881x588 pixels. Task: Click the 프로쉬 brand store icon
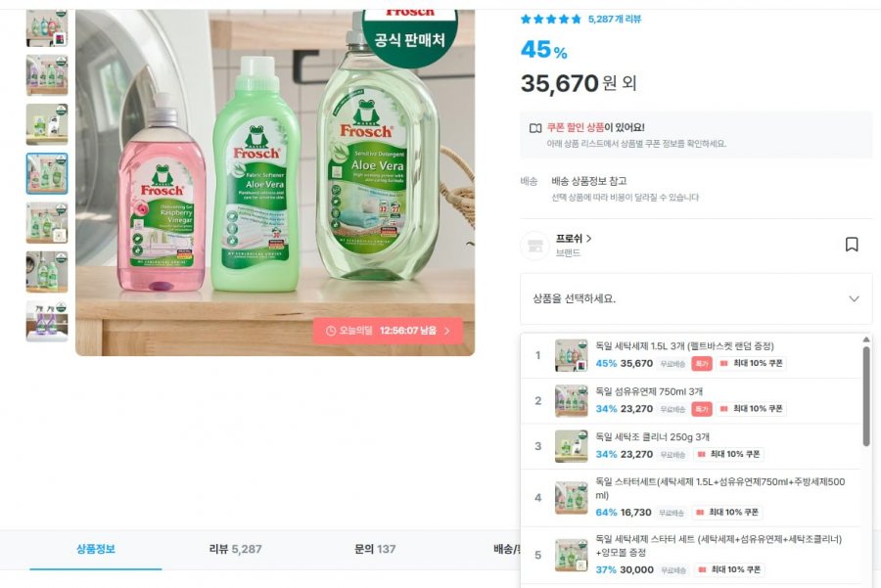534,246
